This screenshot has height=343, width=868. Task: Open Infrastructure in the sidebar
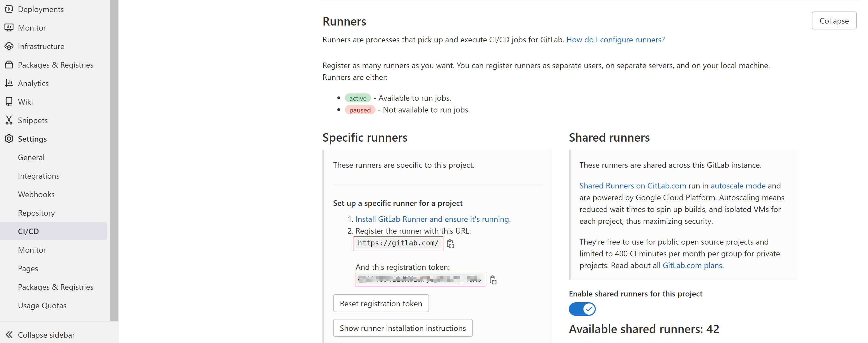pyautogui.click(x=41, y=46)
